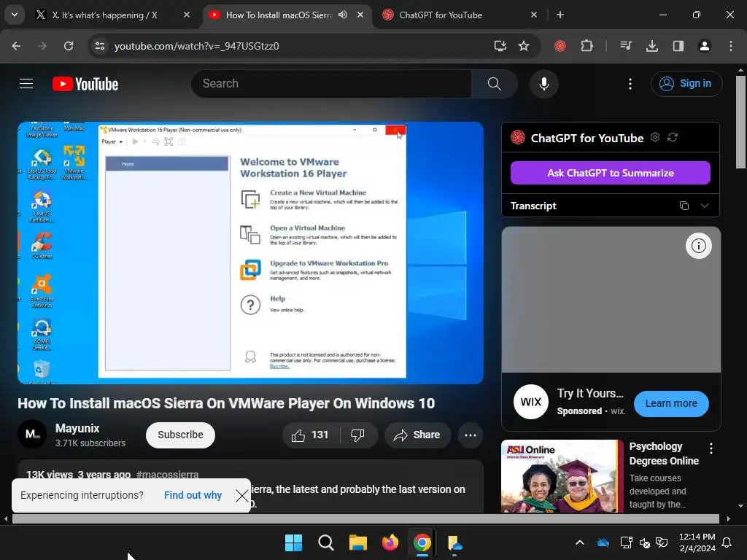Dislike the video with thumbs down

[357, 435]
